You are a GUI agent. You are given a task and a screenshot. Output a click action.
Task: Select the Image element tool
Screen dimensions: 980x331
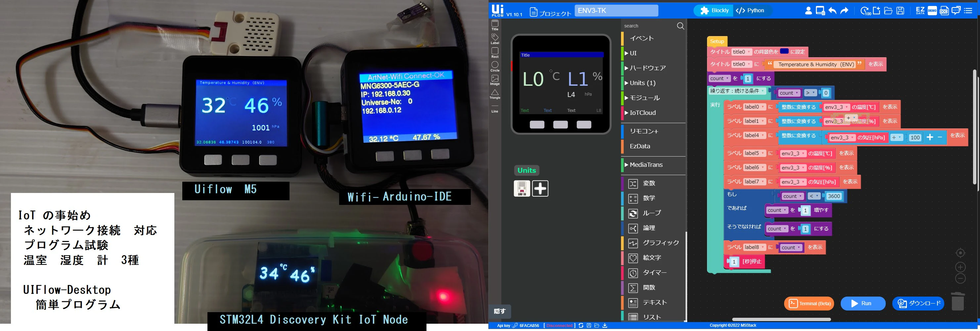click(x=495, y=80)
